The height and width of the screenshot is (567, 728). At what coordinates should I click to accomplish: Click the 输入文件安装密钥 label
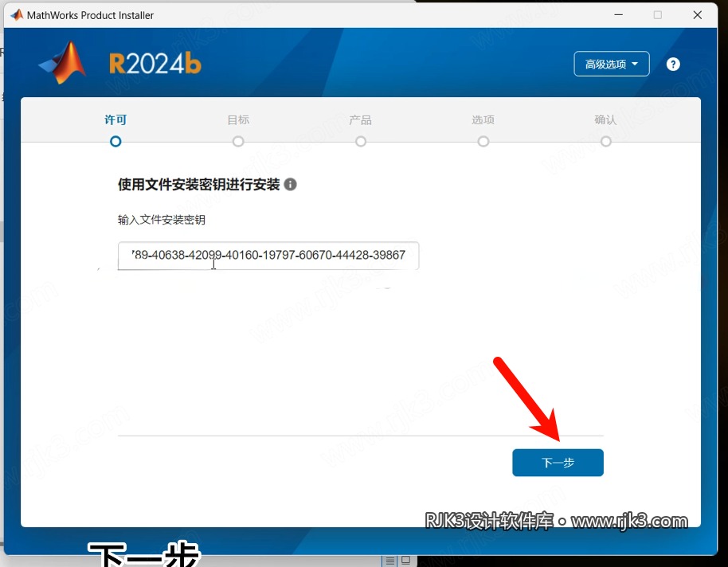(x=162, y=220)
